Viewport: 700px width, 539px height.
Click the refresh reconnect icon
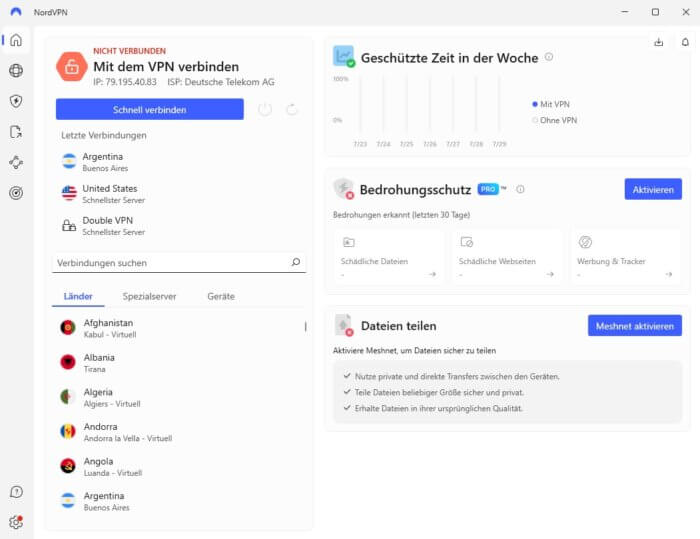292,109
